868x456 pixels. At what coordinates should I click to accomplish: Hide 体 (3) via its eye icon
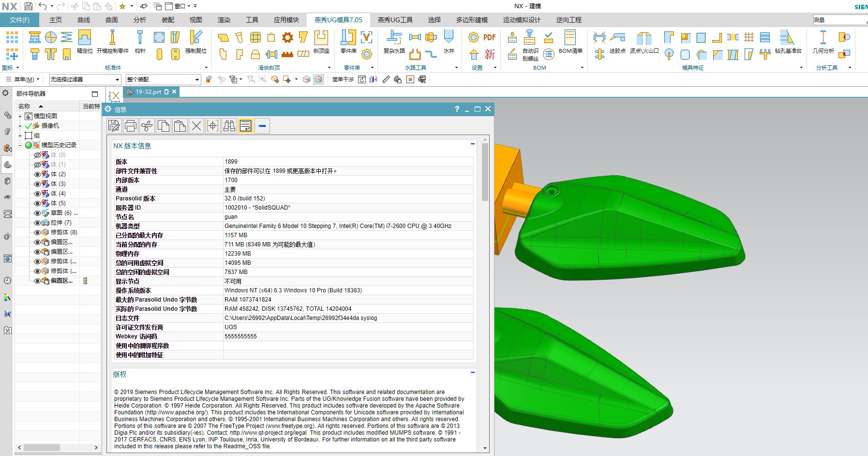37,184
